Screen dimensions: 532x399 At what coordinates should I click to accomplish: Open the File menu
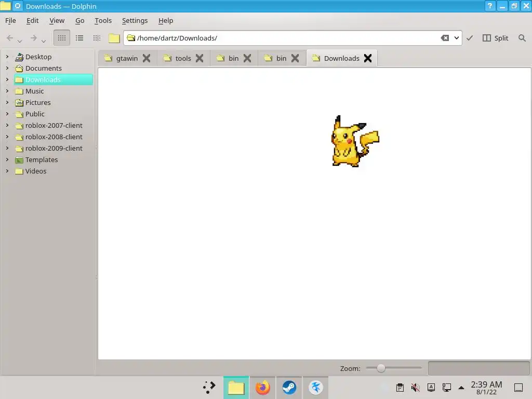[x=10, y=21]
